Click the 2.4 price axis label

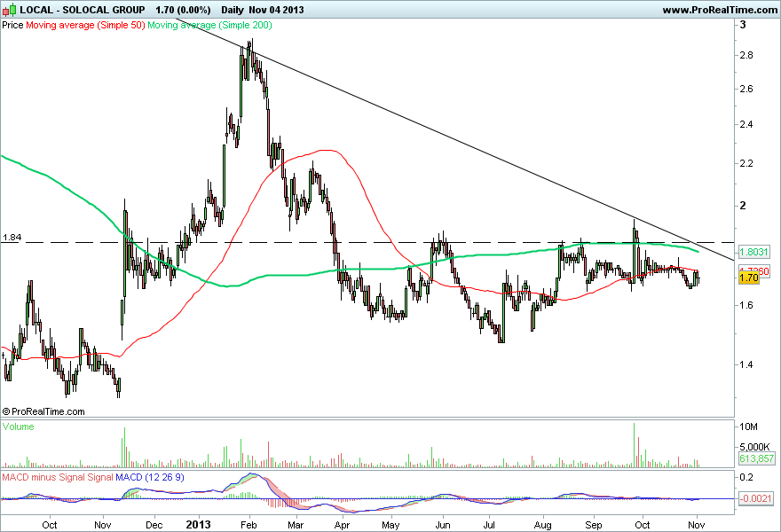click(746, 124)
